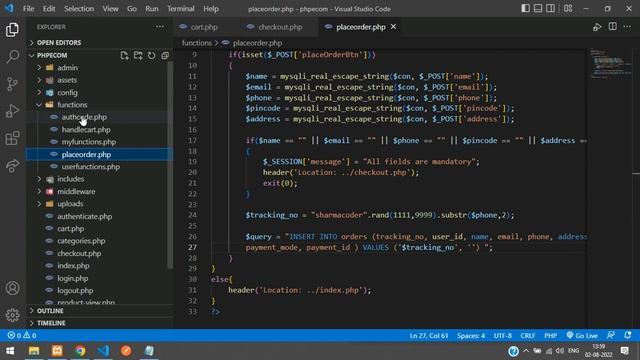Open the Live Share activity bar icon
Screen dimensions: 640x360
click(x=12, y=165)
